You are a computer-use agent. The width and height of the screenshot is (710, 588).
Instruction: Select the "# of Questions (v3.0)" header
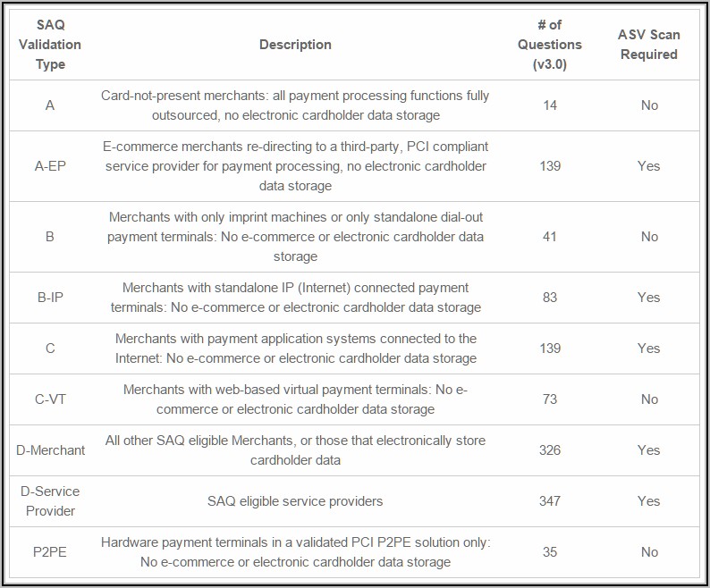pos(550,45)
